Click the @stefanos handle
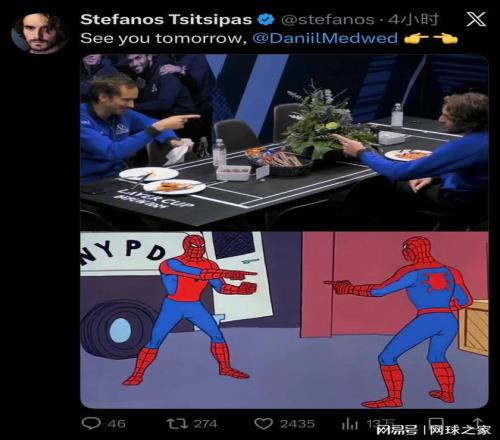 tap(328, 20)
